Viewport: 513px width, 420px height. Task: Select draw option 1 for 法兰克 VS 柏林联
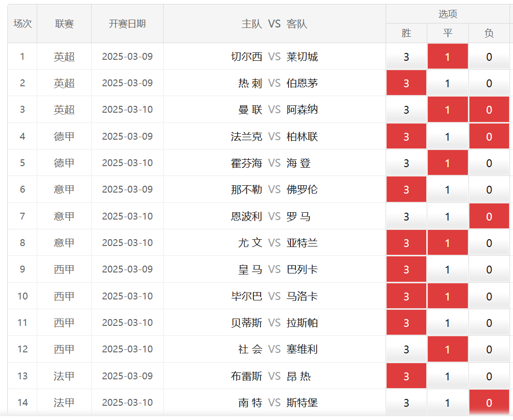[447, 136]
